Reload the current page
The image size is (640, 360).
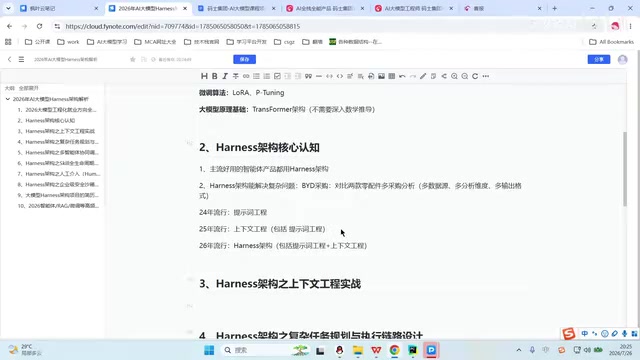click(x=39, y=26)
